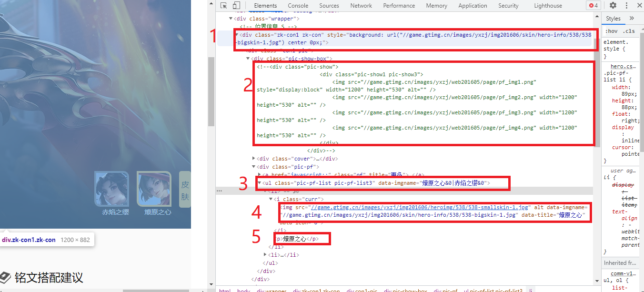This screenshot has height=292, width=644.
Task: Open the Application tab
Action: click(473, 6)
